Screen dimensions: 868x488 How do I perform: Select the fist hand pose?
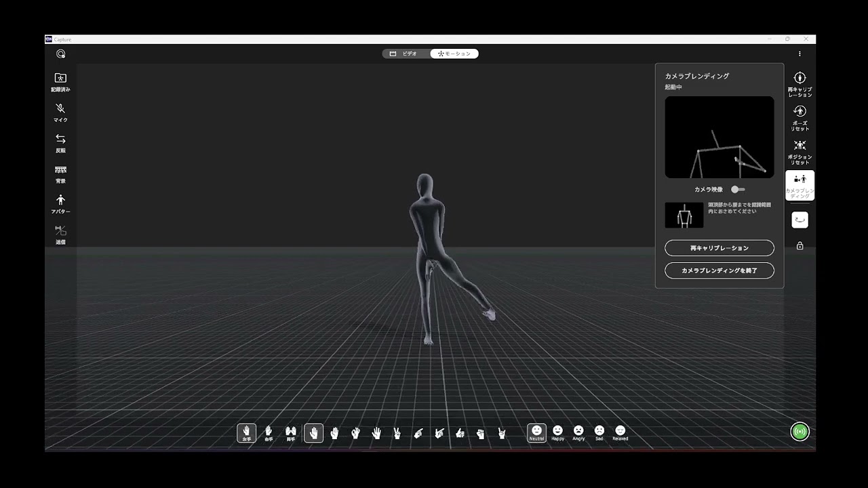[x=481, y=433]
